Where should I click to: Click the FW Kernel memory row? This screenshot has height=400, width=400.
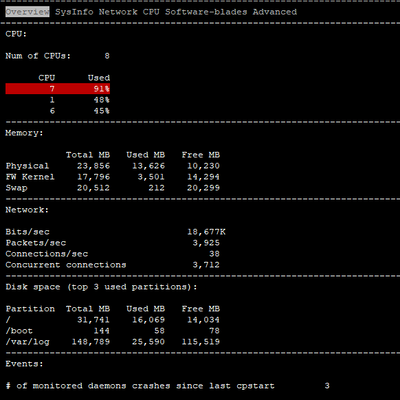pos(113,177)
